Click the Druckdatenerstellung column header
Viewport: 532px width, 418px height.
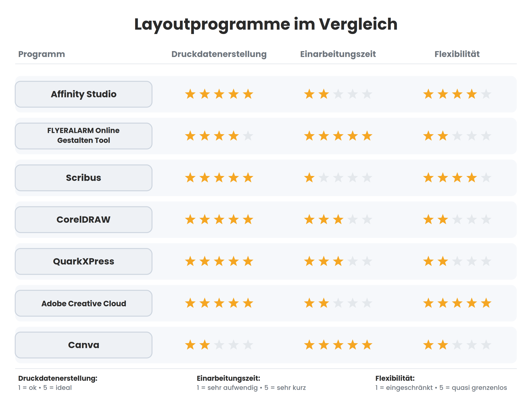tap(219, 54)
